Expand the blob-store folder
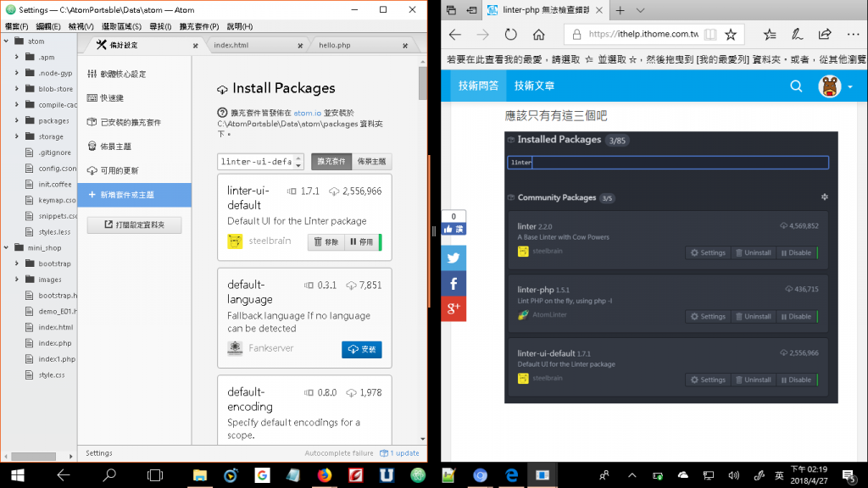This screenshot has width=868, height=488. (17, 88)
